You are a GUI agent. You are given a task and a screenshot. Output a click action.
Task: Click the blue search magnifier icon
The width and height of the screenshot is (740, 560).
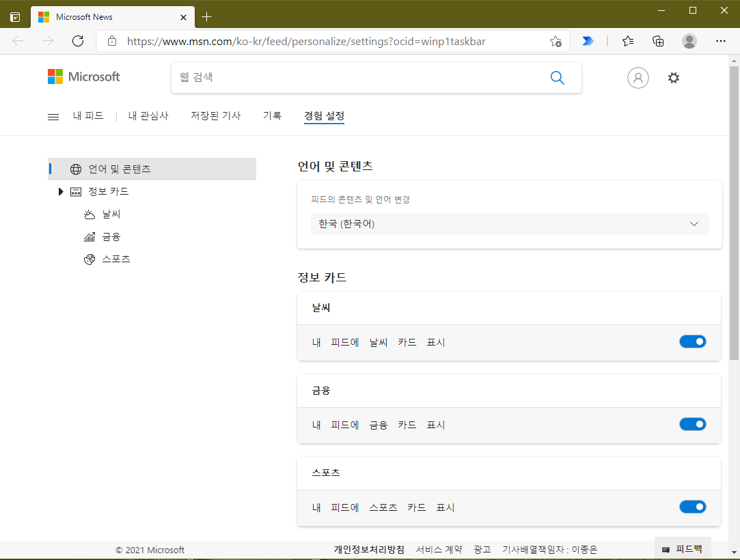point(558,78)
